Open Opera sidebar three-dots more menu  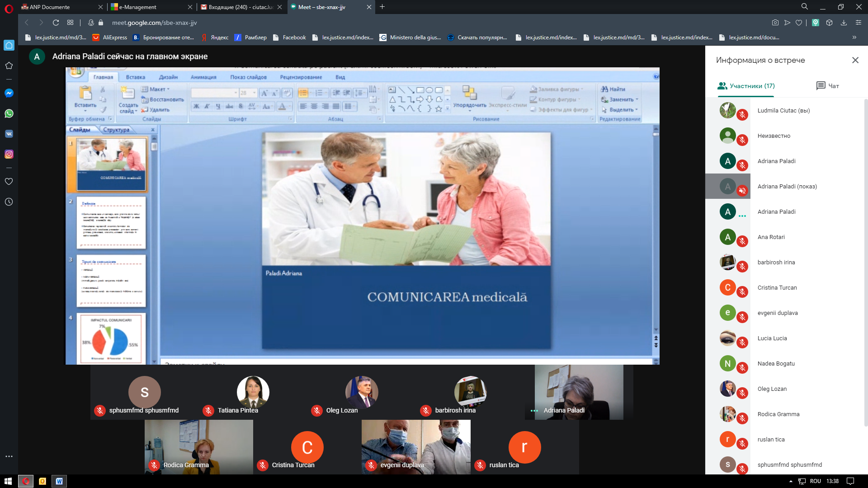(x=9, y=456)
